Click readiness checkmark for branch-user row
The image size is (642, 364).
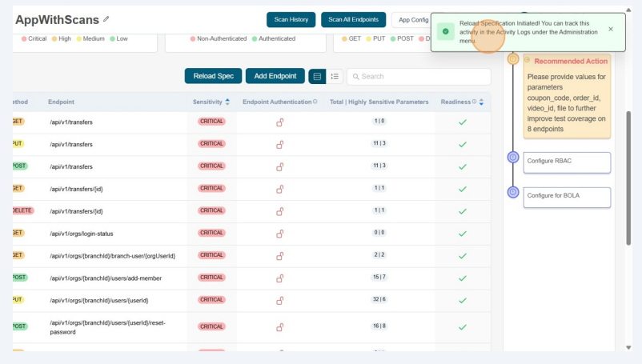click(x=463, y=256)
